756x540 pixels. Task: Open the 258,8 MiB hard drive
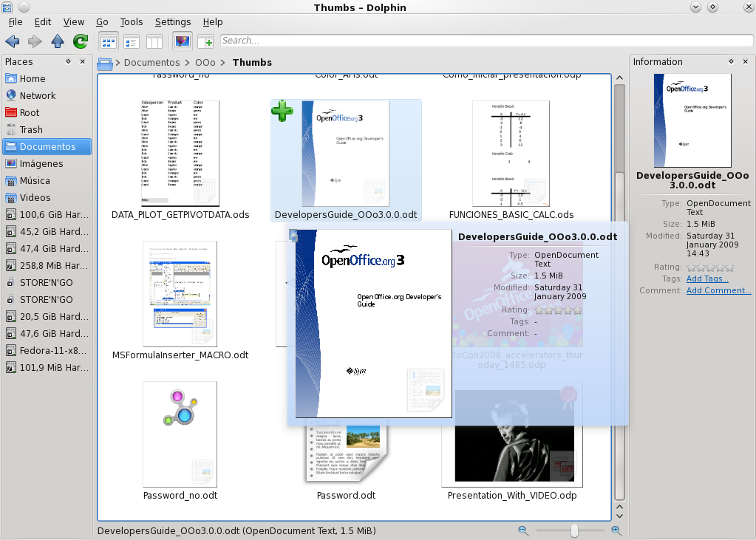47,266
